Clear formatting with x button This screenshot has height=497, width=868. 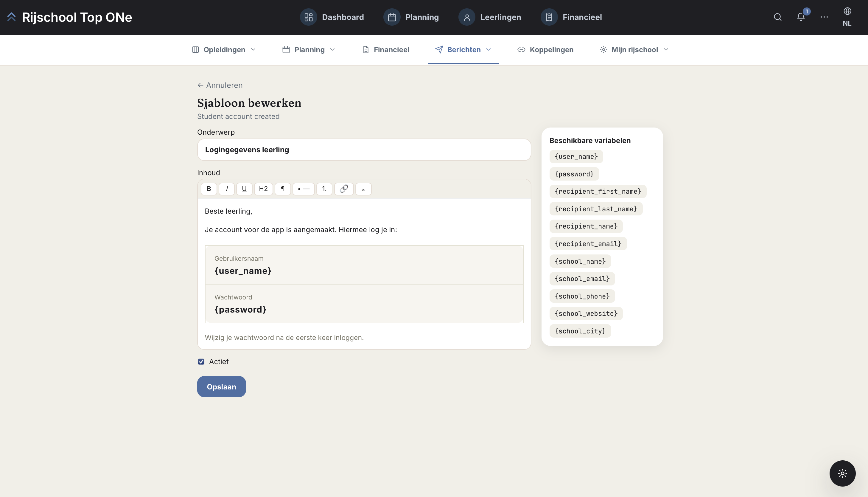pyautogui.click(x=363, y=189)
